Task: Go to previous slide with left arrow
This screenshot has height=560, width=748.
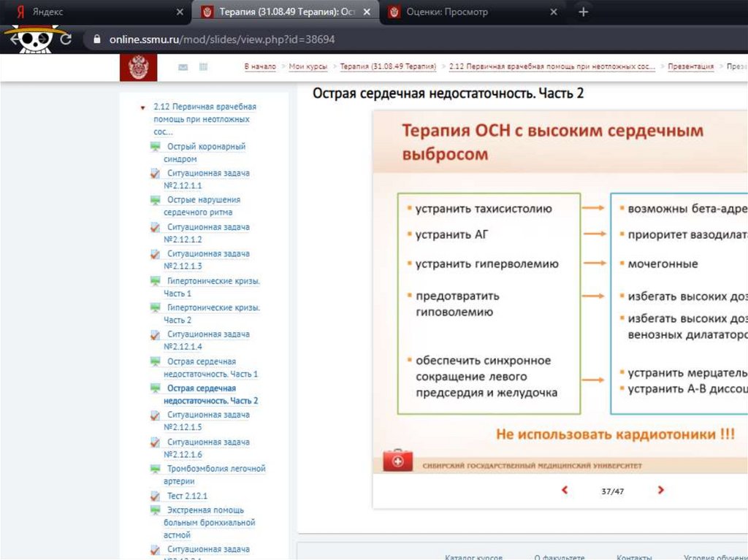Action: tap(564, 491)
